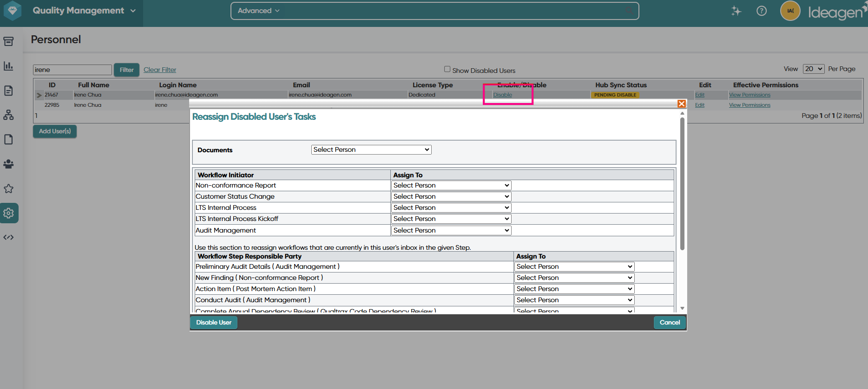Click Edit link for user 22985
The image size is (868, 389).
[700, 105]
